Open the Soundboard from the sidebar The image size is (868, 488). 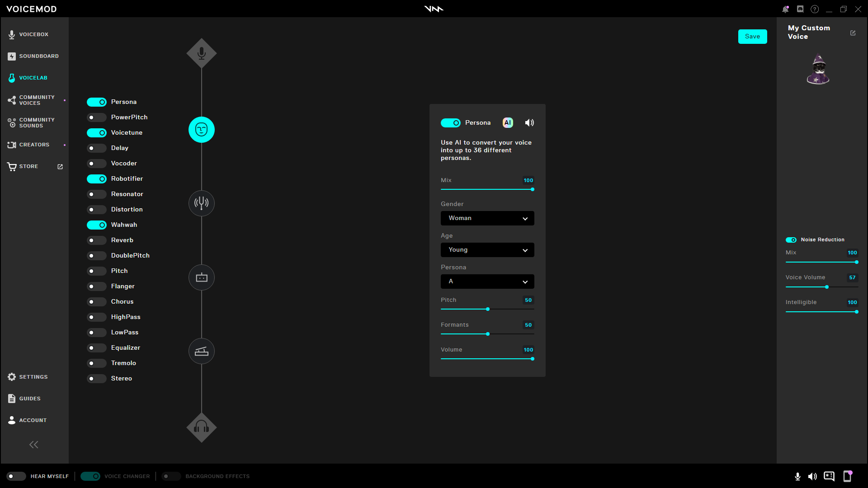click(34, 56)
